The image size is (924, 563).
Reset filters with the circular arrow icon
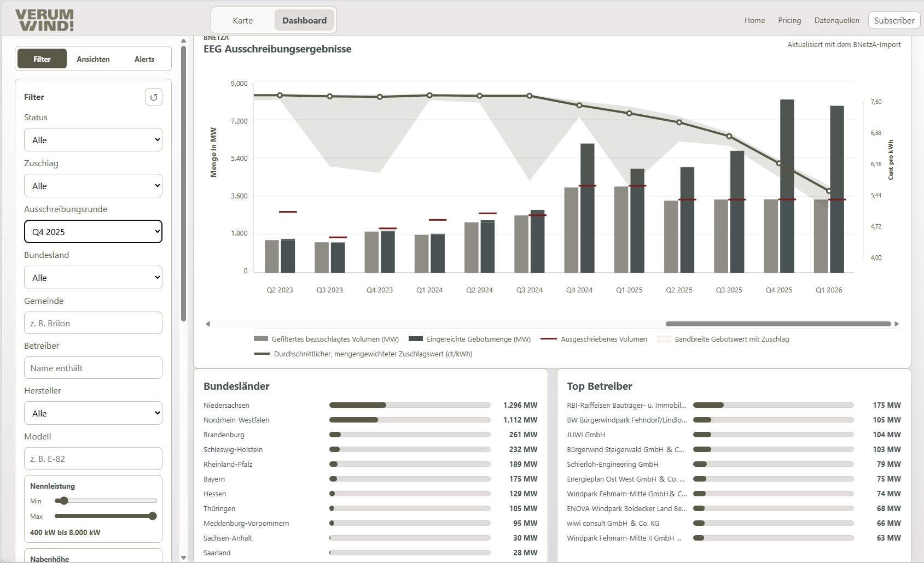point(154,97)
